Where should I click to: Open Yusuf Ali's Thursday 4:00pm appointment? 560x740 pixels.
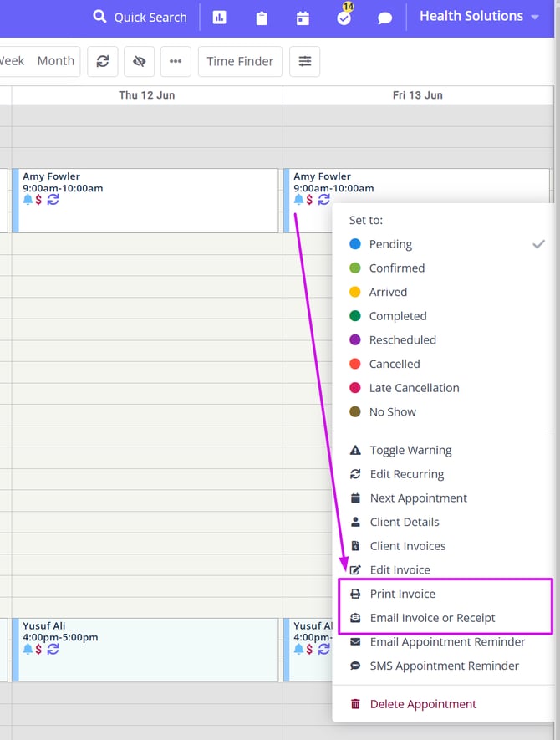click(x=146, y=650)
